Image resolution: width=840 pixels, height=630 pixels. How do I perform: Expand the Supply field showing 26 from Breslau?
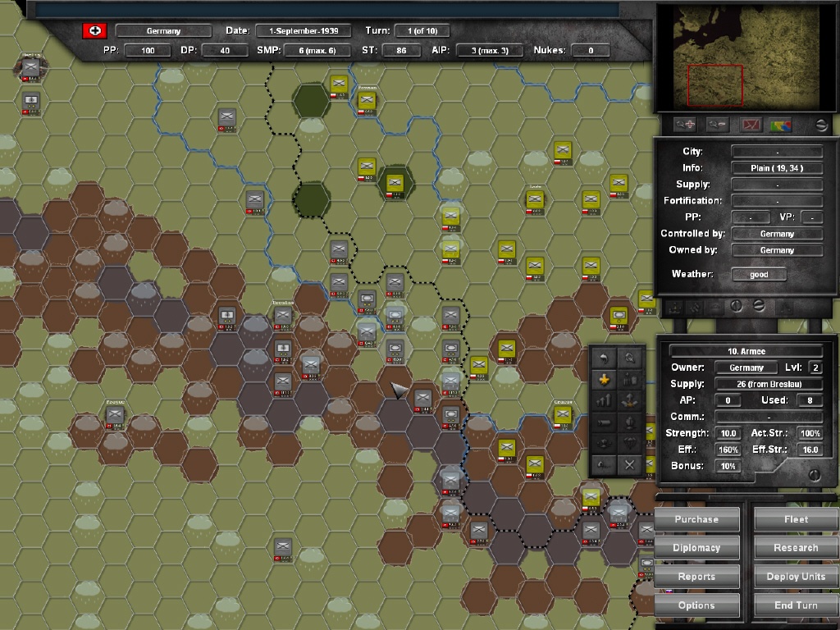tap(768, 383)
